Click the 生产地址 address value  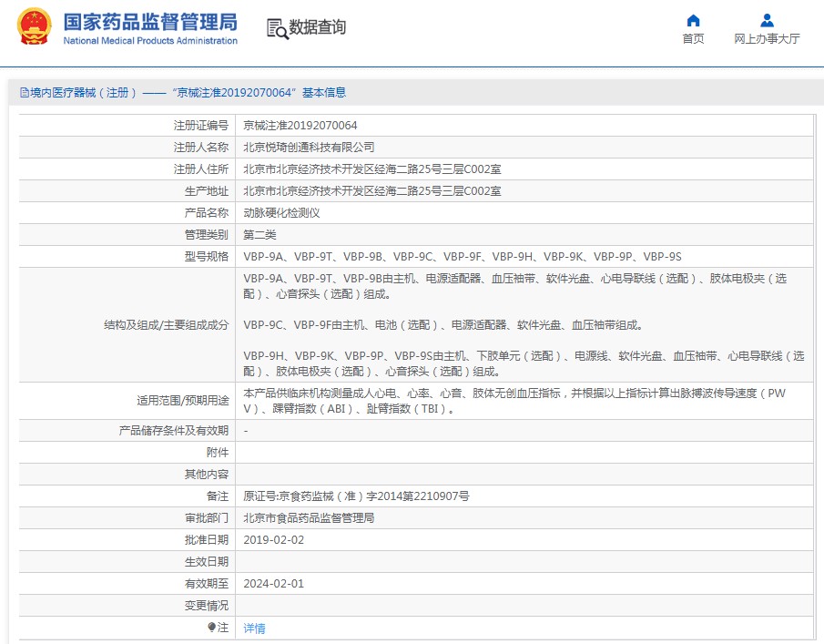(x=372, y=191)
